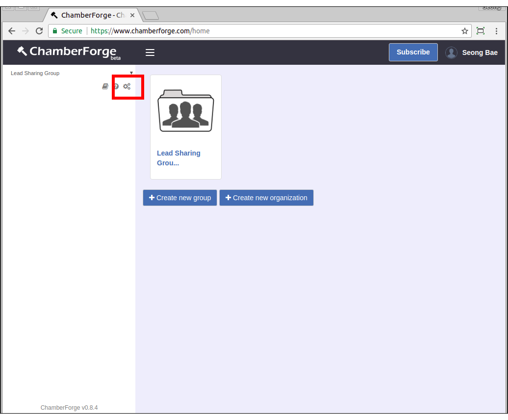Click the Subscribe button

[413, 52]
